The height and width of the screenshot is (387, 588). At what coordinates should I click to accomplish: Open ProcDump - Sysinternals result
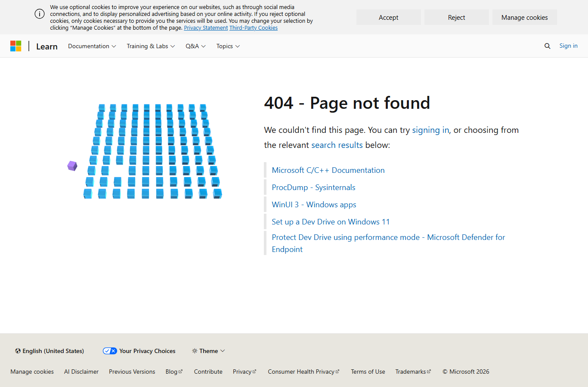(314, 187)
